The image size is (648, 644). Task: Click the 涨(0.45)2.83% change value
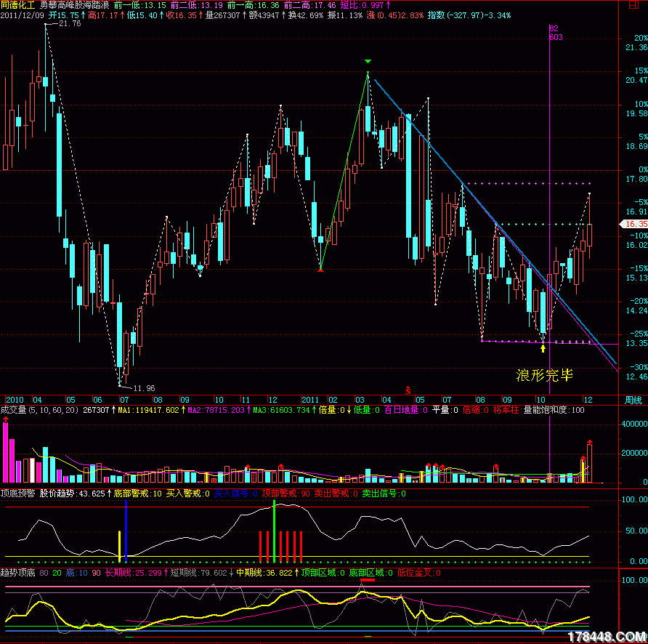394,15
